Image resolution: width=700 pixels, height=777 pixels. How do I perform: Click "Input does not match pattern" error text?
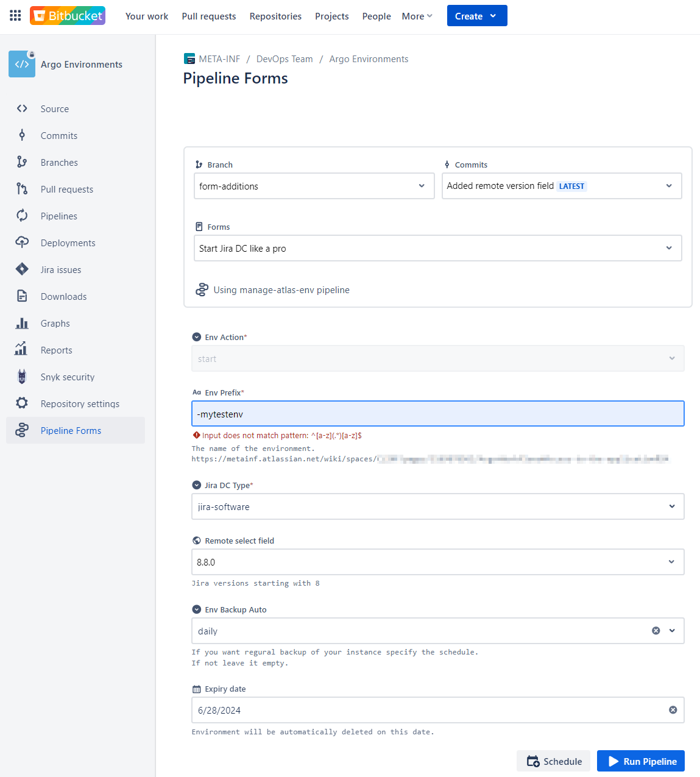point(282,436)
